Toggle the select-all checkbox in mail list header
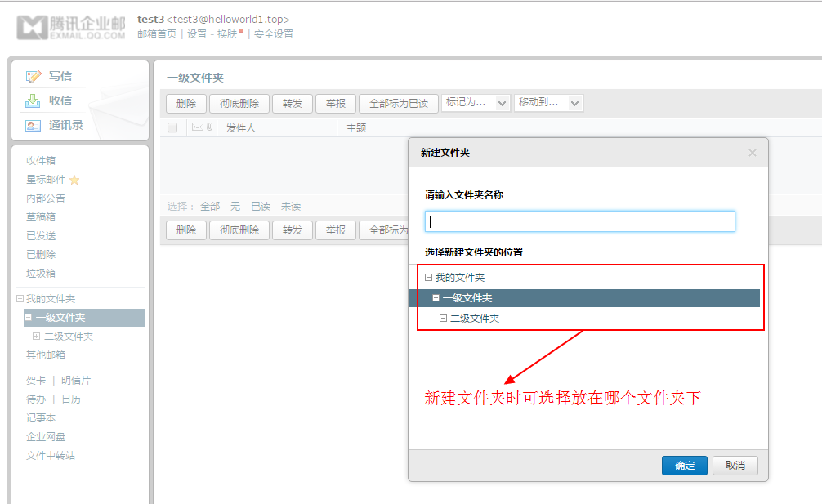Image resolution: width=822 pixels, height=504 pixels. 172,127
